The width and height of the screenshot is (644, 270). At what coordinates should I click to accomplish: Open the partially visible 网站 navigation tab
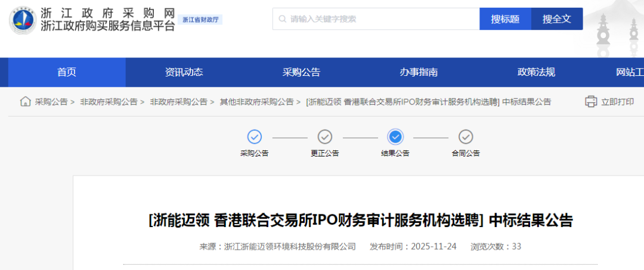point(630,72)
